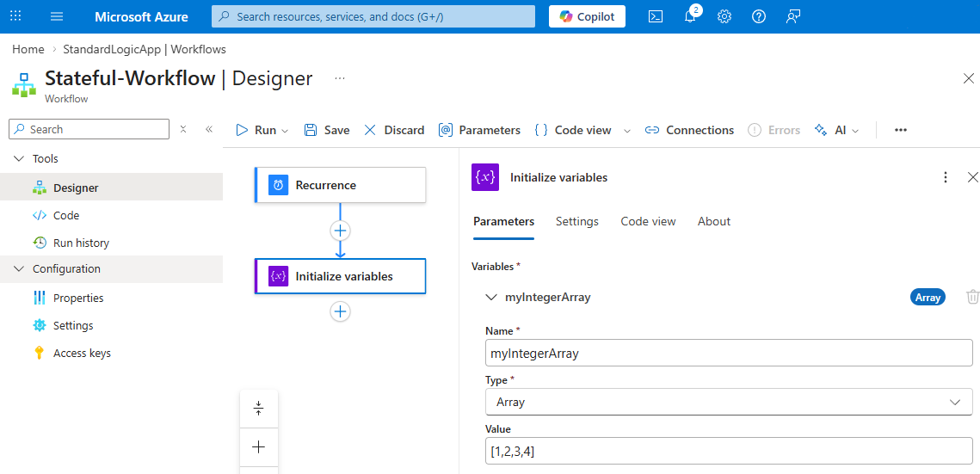This screenshot has height=474, width=980.
Task: Open workflow Parameters from the toolbar
Action: (479, 130)
